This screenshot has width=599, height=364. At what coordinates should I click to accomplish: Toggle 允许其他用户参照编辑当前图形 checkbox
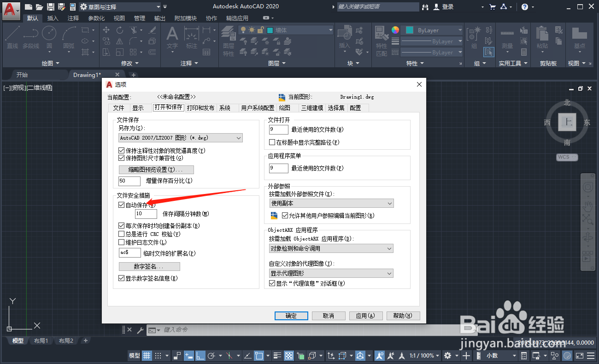pyautogui.click(x=285, y=215)
